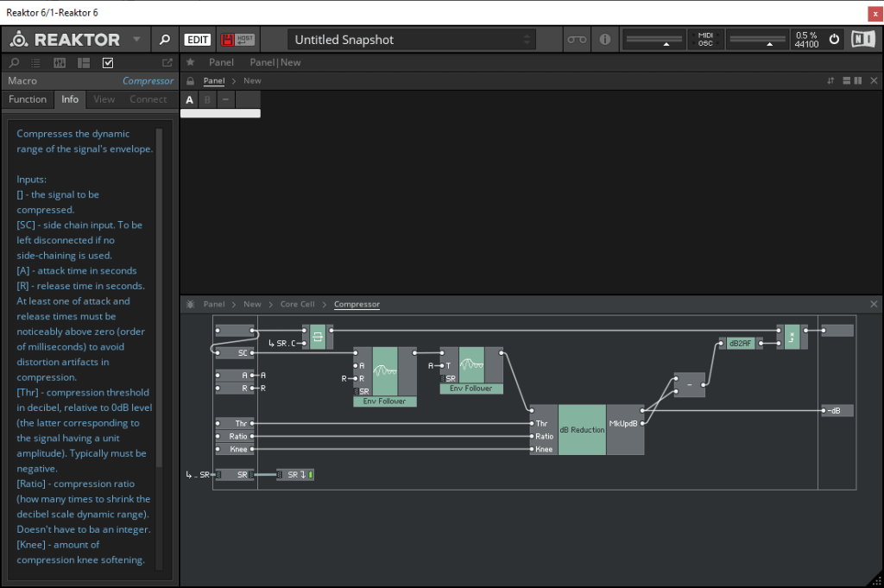The width and height of the screenshot is (884, 588).
Task: Click the NI logo icon
Action: click(862, 40)
